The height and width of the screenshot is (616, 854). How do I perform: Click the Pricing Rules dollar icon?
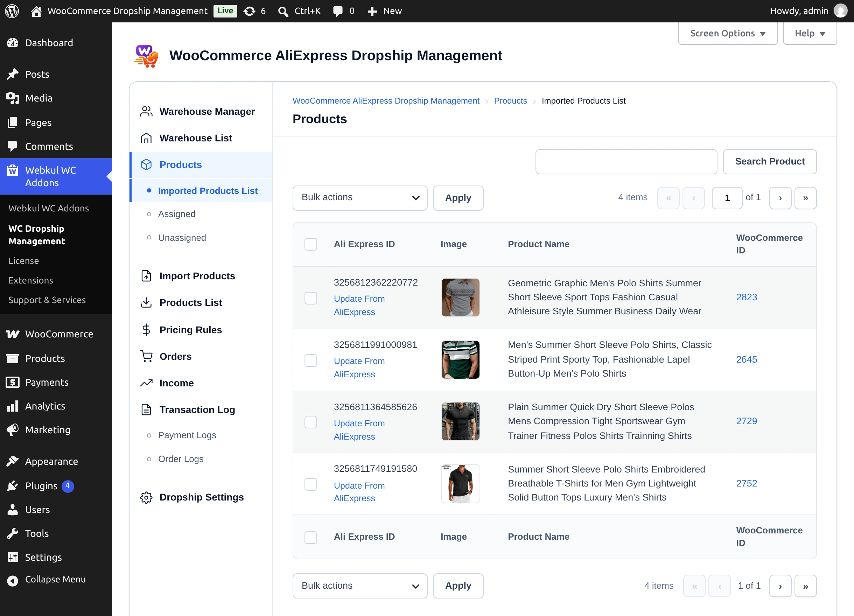(x=146, y=330)
